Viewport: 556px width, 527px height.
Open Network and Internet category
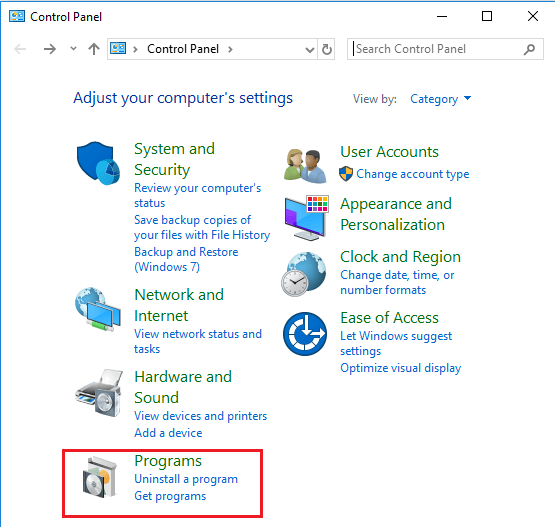click(x=179, y=305)
